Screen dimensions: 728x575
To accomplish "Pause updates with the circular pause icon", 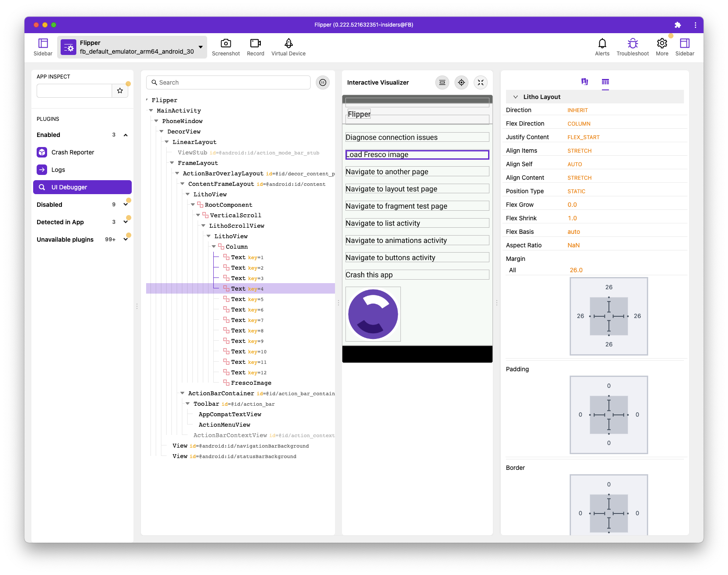I will (323, 82).
